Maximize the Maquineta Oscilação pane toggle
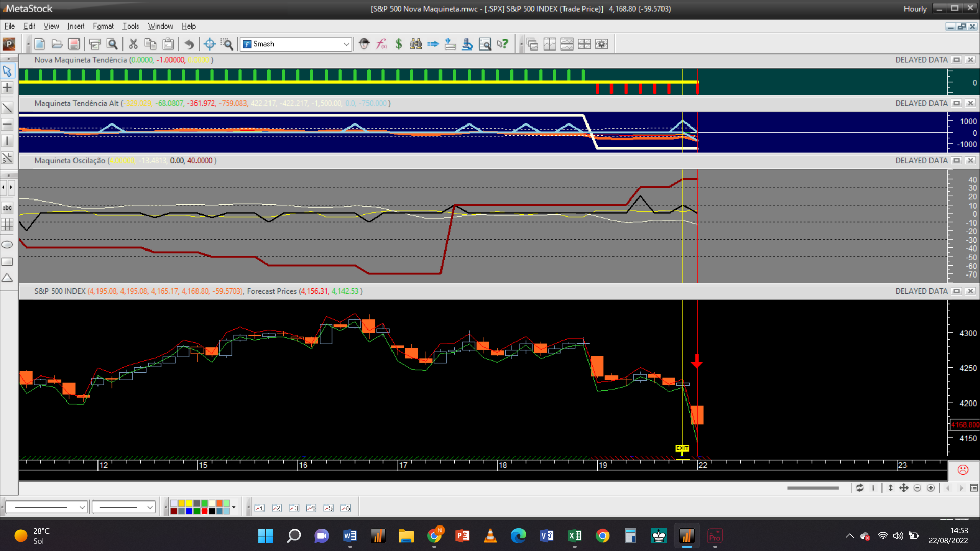 coord(957,160)
